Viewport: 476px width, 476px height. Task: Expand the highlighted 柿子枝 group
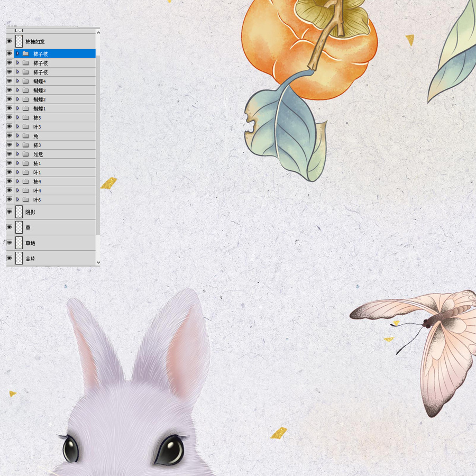[17, 53]
